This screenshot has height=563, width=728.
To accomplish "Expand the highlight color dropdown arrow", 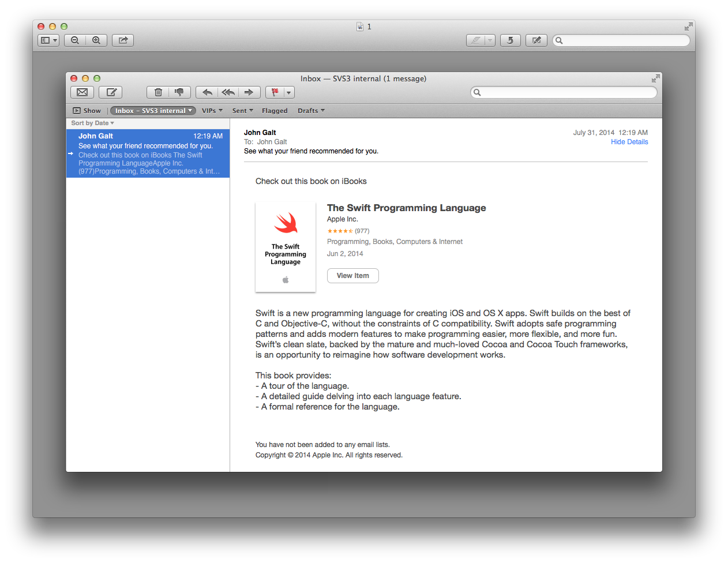I will [490, 40].
